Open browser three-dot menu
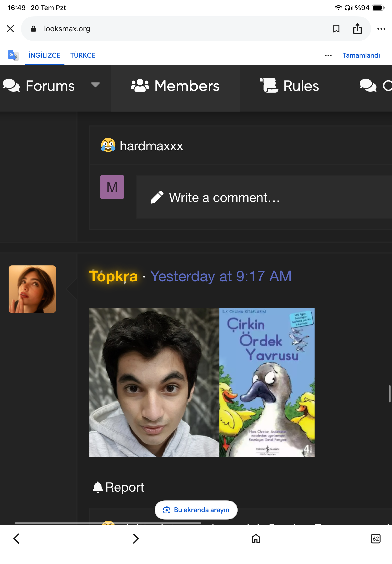The height and width of the screenshot is (564, 392). [x=381, y=29]
